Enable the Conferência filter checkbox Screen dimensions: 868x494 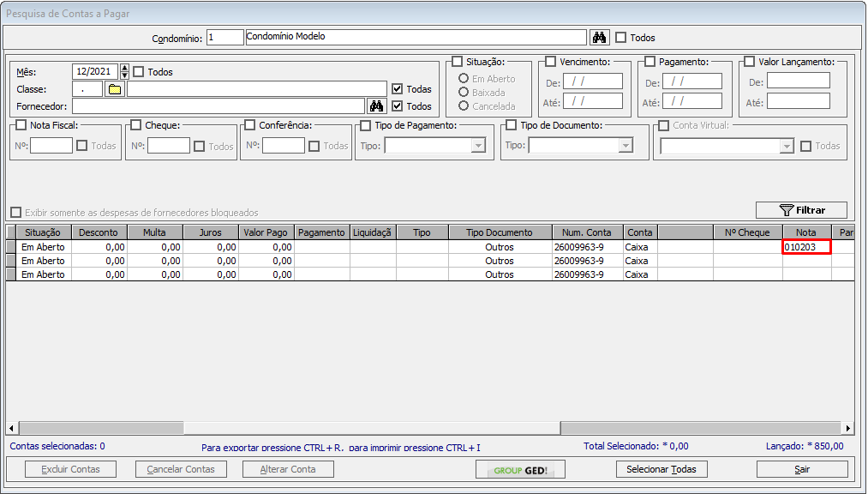(250, 125)
